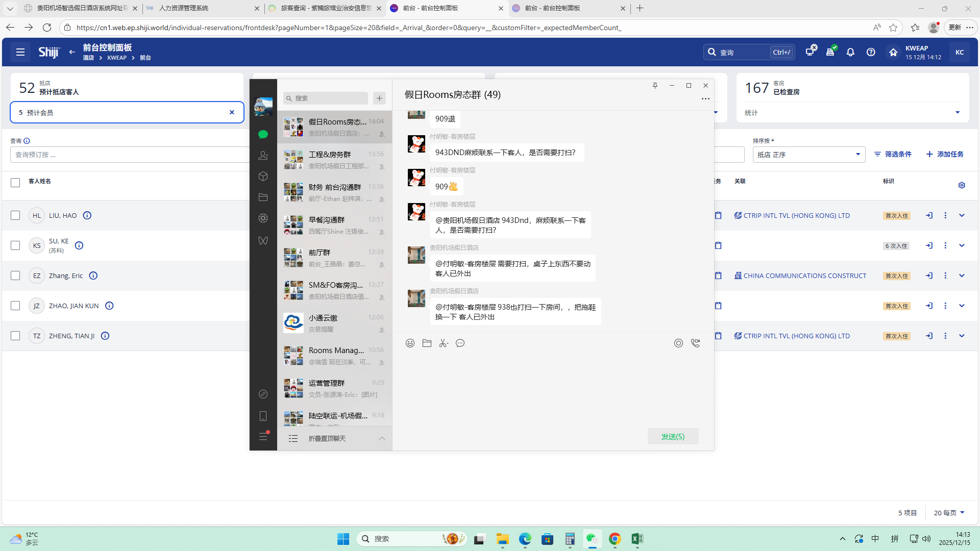Open CHINA COMMUNICATIONS CONSTRUCT company link
Screen dimensions: 980x551
(804, 275)
